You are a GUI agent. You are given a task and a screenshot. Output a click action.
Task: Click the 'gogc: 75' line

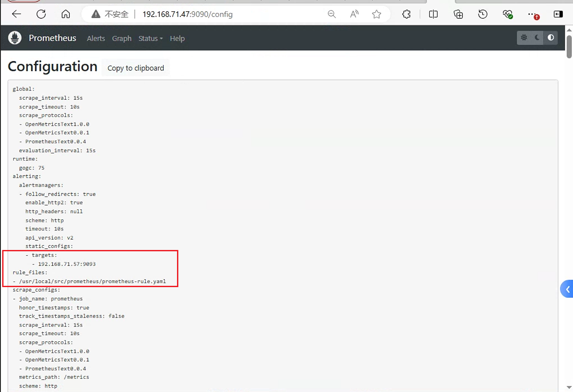[x=31, y=168]
